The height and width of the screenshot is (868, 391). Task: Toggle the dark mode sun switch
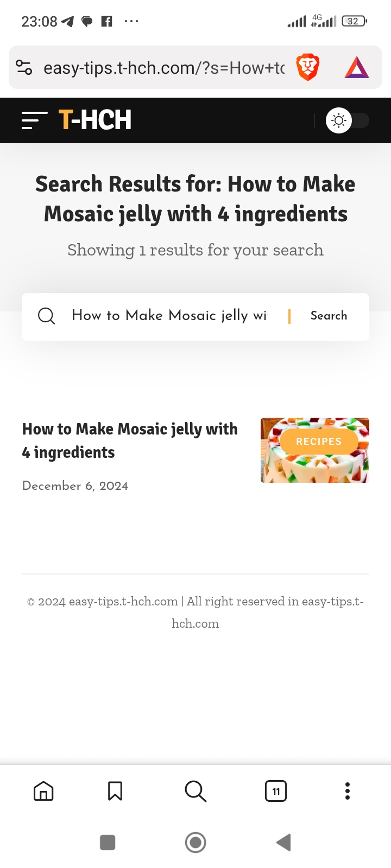[346, 120]
